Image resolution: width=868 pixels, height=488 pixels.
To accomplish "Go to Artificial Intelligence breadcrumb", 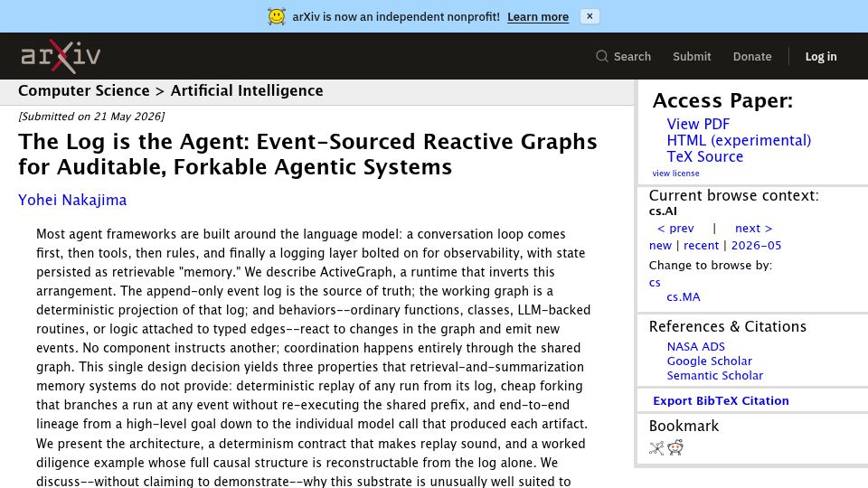I will click(247, 90).
